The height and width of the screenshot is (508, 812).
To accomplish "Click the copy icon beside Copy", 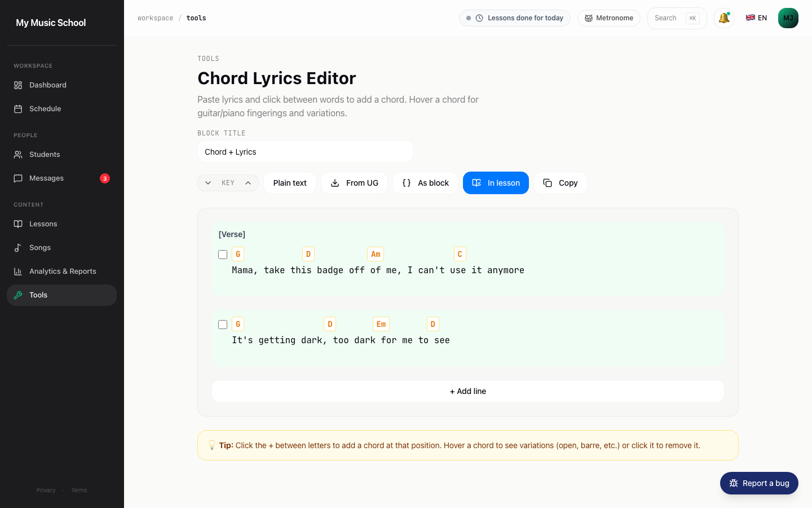I will 548,183.
